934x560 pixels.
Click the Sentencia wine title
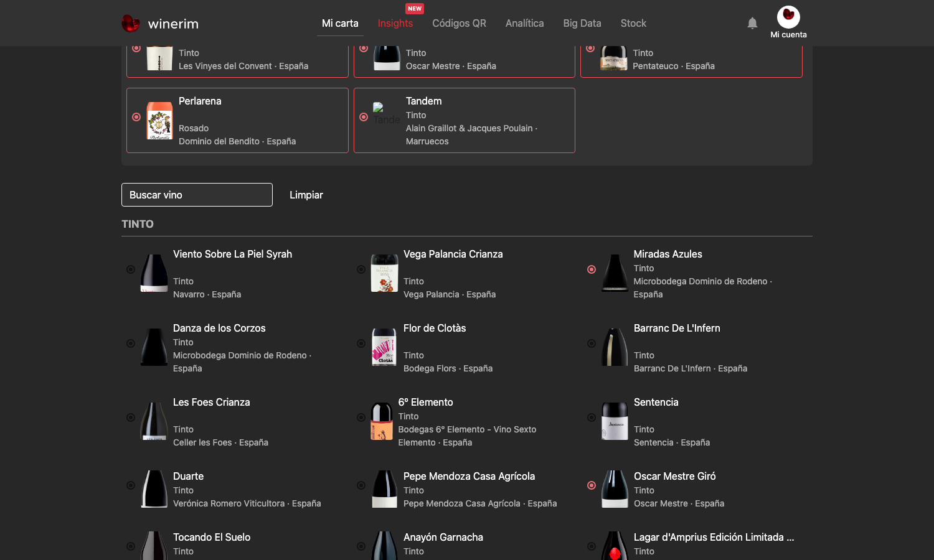[x=656, y=402]
